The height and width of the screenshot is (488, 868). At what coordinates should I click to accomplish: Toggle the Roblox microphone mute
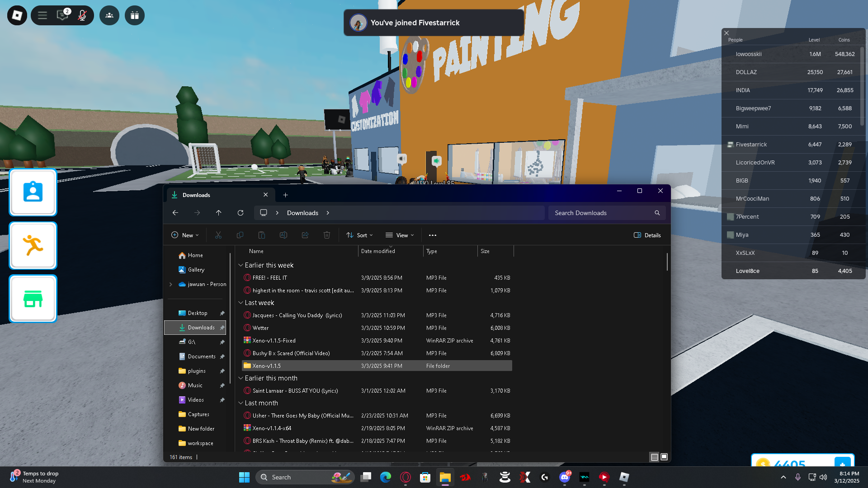[82, 15]
